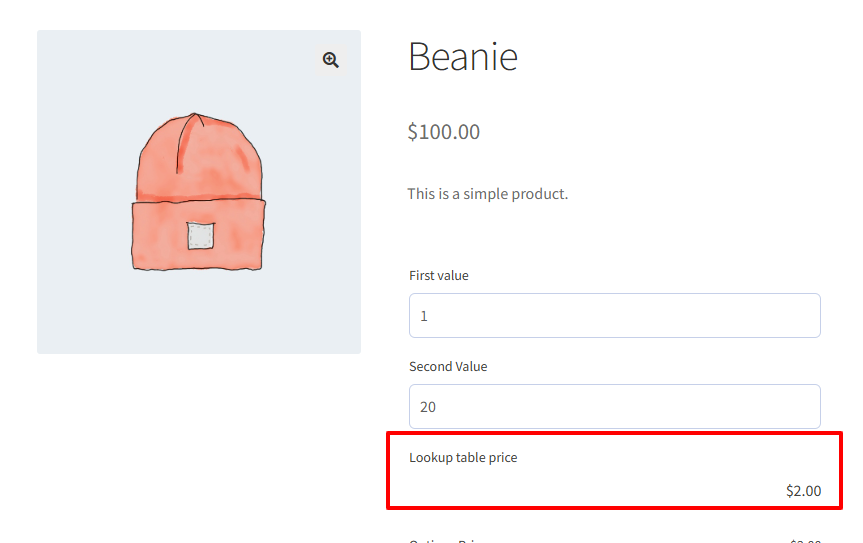Image resolution: width=863 pixels, height=543 pixels.
Task: Click the "Lookup table price" label
Action: pos(463,458)
